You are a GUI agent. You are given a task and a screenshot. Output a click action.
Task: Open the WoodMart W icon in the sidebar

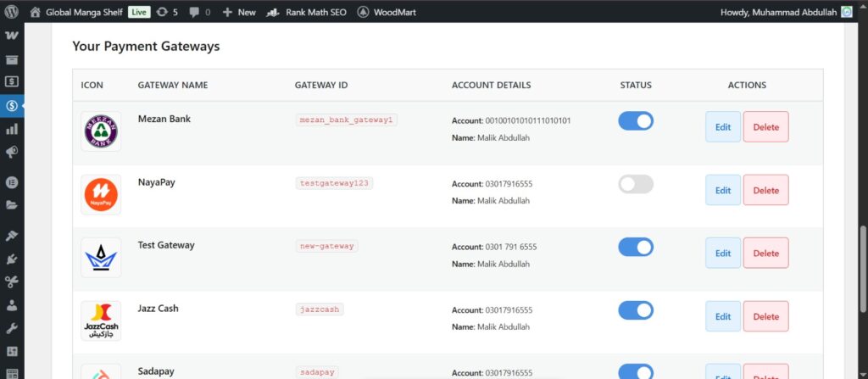click(12, 36)
